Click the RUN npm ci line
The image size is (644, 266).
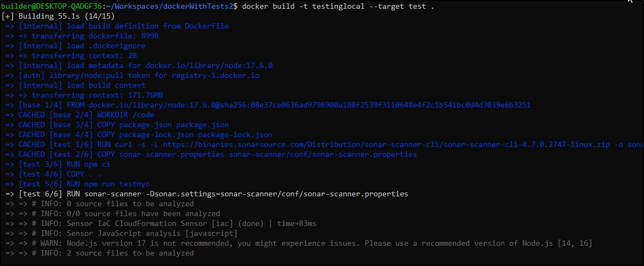[x=58, y=165]
